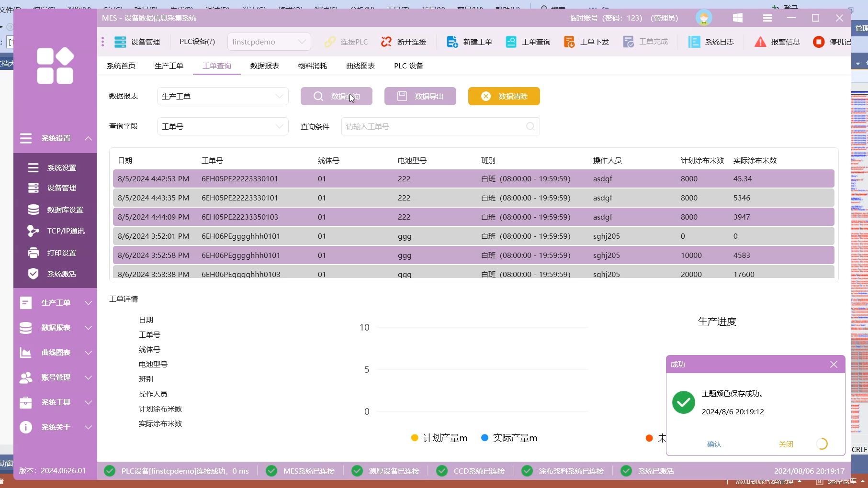Click the green check icon by 测厚设备已连接
The image size is (868, 488).
click(357, 471)
